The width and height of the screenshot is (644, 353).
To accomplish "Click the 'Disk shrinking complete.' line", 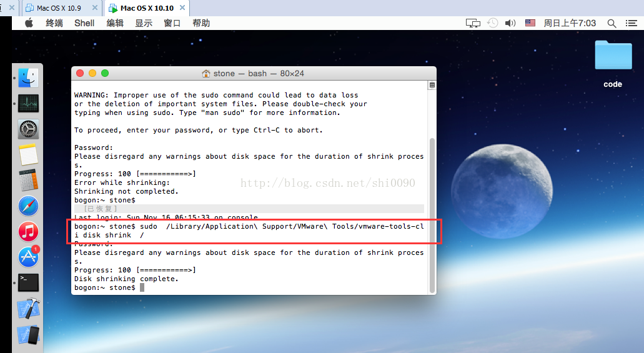I will [126, 279].
